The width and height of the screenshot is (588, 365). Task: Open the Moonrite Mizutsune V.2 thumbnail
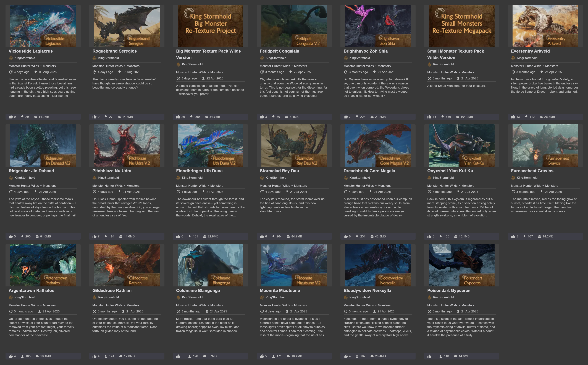294,265
